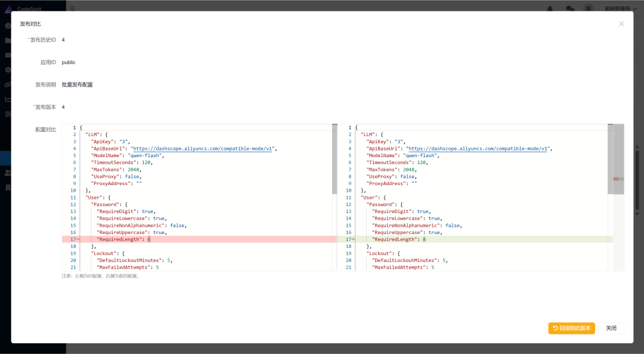Click the CodeSpirit logo in background
This screenshot has height=354, width=644.
[24, 8]
